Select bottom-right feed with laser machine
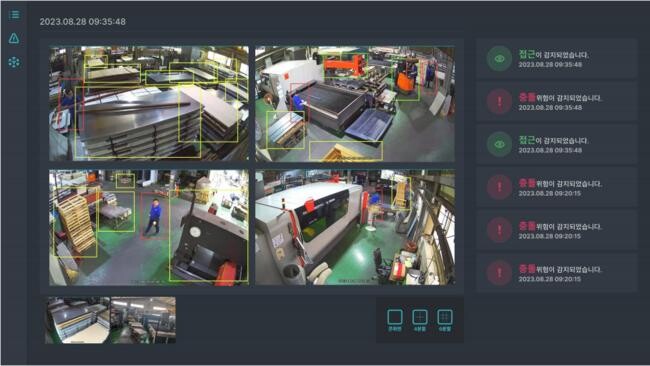 (x=355, y=228)
